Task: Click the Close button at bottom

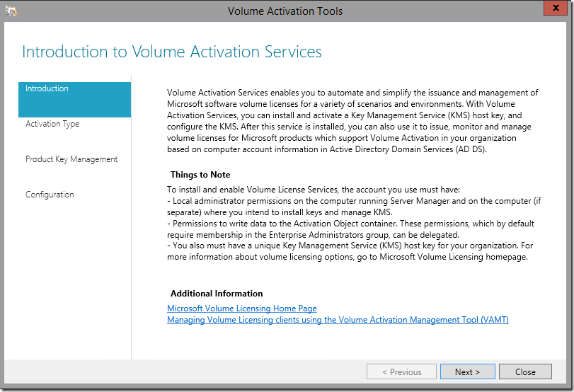Action: pos(525,372)
